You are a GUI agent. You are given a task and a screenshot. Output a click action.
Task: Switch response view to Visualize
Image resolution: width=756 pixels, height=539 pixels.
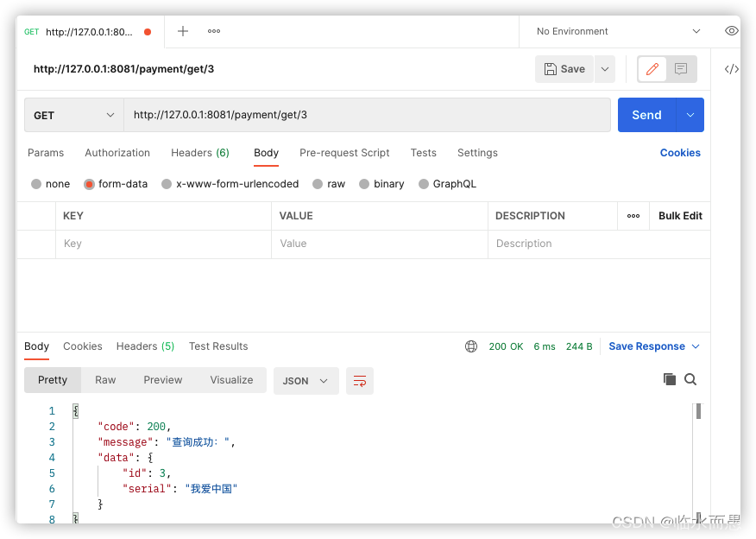click(231, 380)
